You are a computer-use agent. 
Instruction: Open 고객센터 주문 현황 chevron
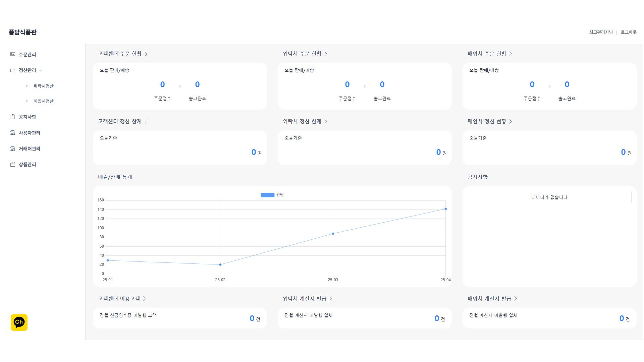click(x=146, y=54)
